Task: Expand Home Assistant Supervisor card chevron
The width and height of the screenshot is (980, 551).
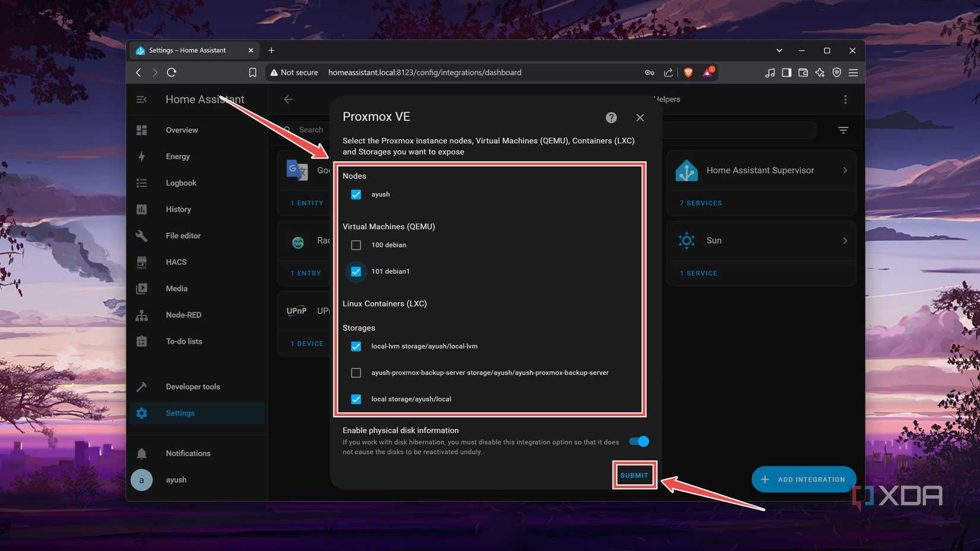Action: (845, 170)
